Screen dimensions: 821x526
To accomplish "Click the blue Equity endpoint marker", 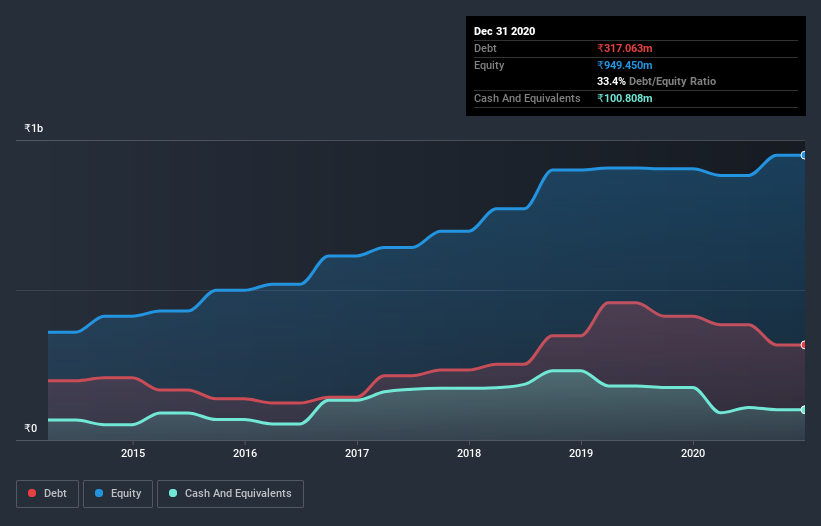I will tap(804, 155).
